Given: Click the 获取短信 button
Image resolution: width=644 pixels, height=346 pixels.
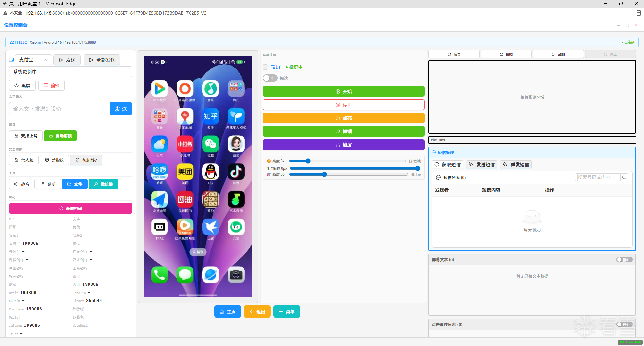Looking at the screenshot, I should (448, 164).
